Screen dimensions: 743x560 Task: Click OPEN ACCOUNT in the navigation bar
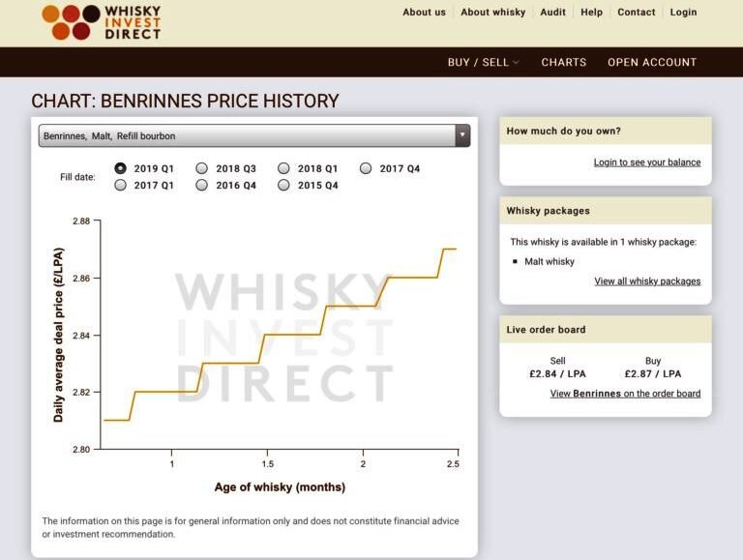[652, 62]
